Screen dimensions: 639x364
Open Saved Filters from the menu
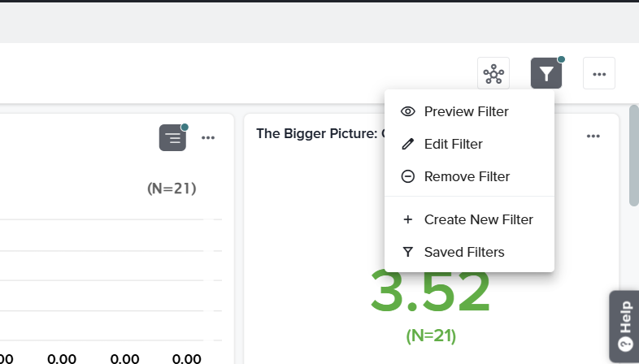[x=463, y=252]
